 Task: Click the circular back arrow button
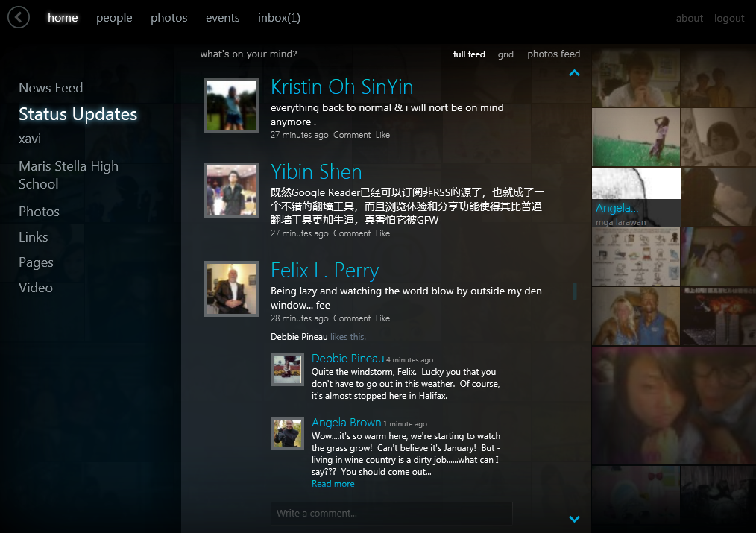[19, 17]
